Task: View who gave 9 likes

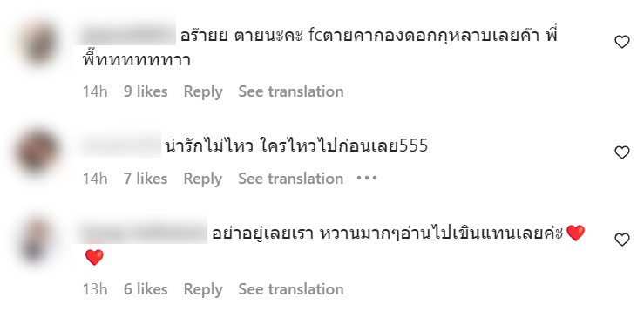Action: (x=146, y=91)
